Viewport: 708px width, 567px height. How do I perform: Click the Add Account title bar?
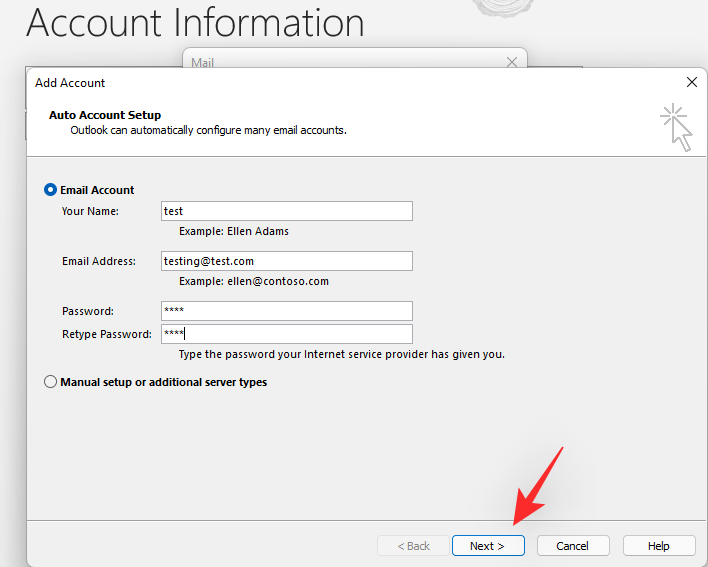tap(300, 83)
